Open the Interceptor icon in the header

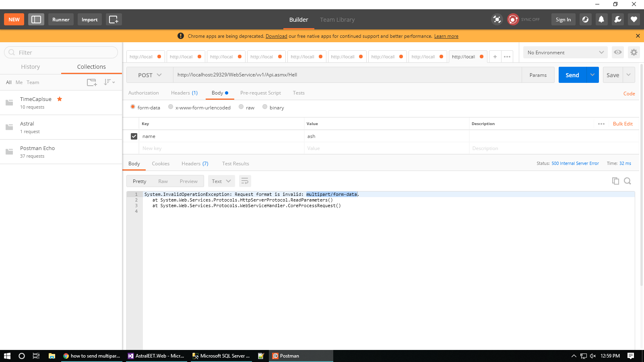point(497,19)
